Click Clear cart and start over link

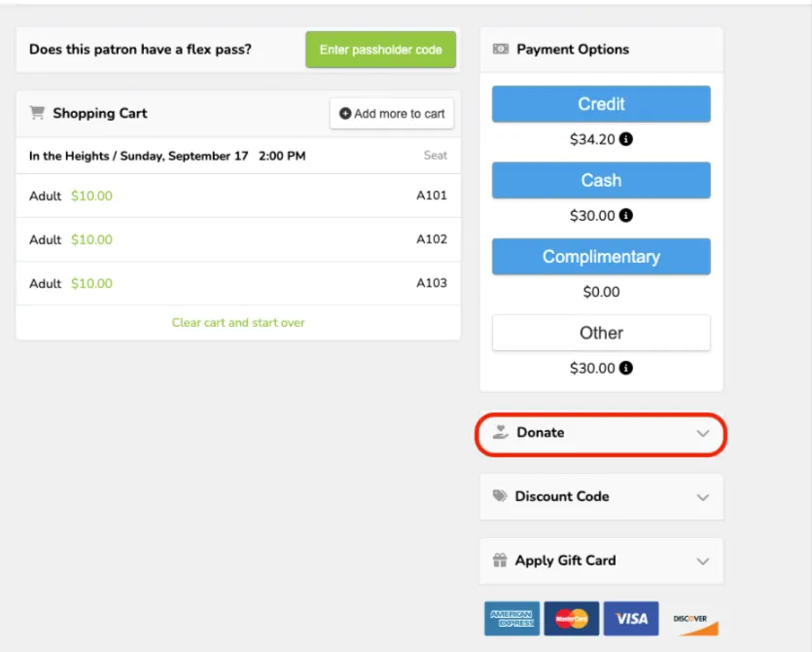click(x=238, y=322)
